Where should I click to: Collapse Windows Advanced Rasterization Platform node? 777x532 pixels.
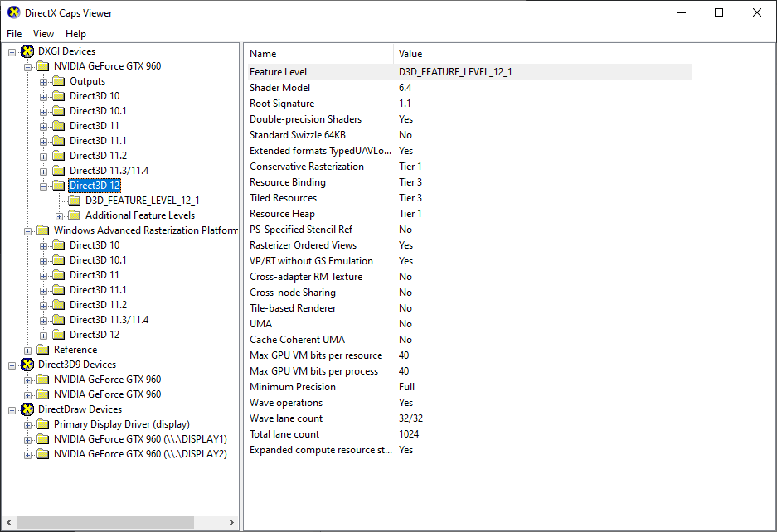point(27,231)
